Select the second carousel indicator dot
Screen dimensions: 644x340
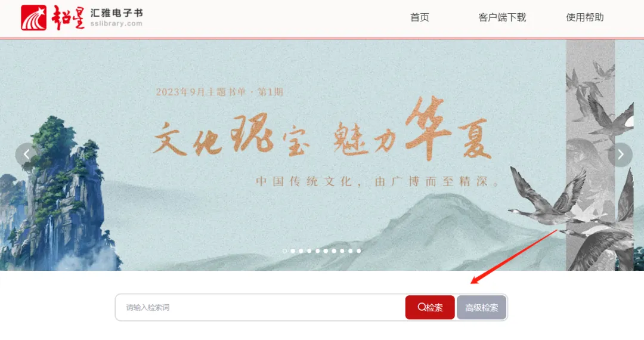coord(293,251)
